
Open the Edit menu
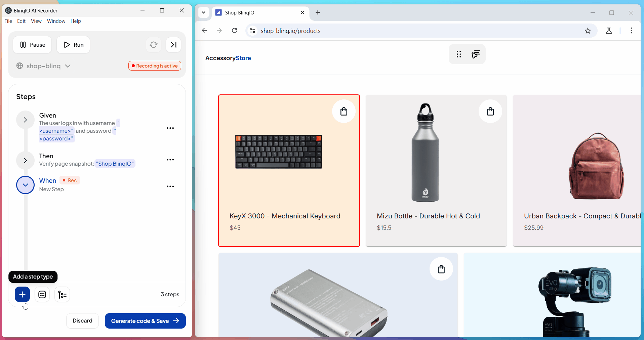21,21
